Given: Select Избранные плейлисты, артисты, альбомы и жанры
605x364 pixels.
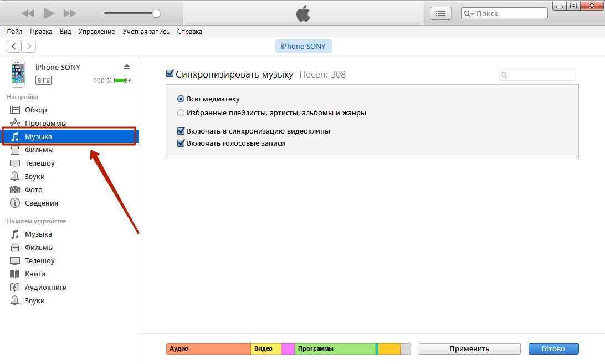Looking at the screenshot, I should pos(181,112).
